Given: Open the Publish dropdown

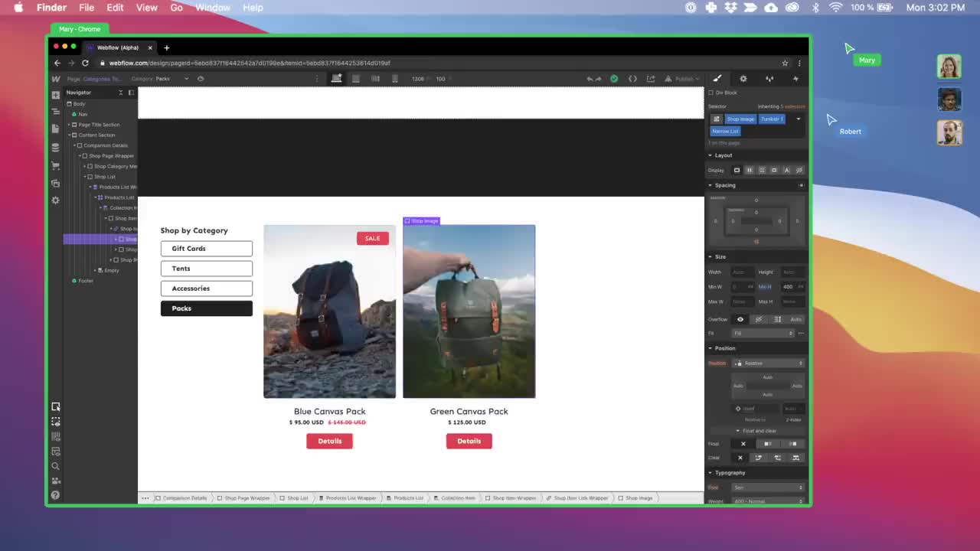Looking at the screenshot, I should [x=683, y=79].
